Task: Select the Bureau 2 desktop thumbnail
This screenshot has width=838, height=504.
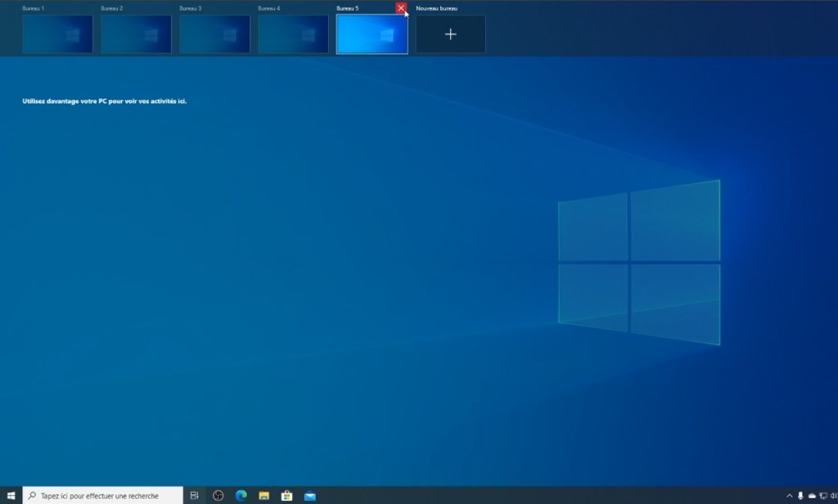Action: [136, 34]
